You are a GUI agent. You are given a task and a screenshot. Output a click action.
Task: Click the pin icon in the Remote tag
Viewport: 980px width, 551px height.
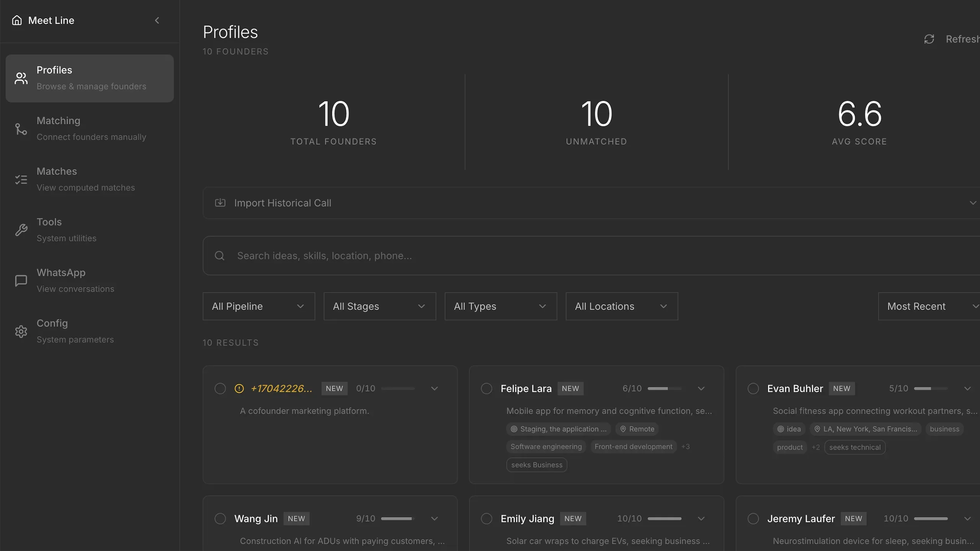coord(623,429)
